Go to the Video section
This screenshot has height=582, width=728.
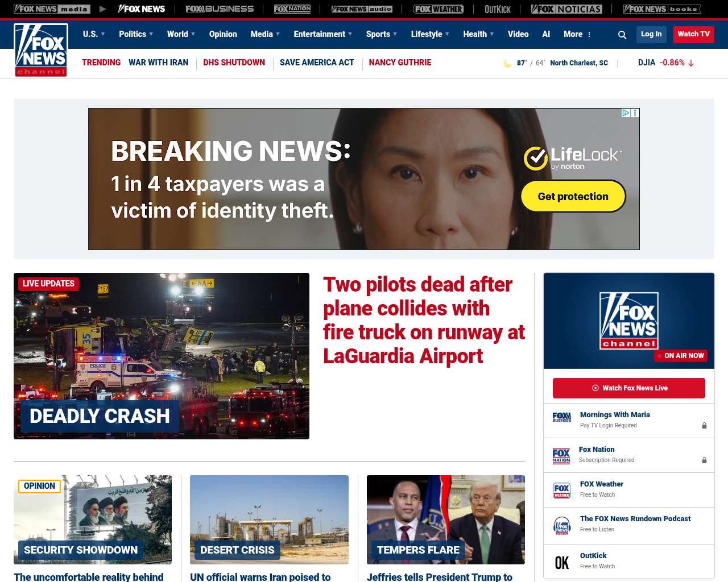point(518,34)
